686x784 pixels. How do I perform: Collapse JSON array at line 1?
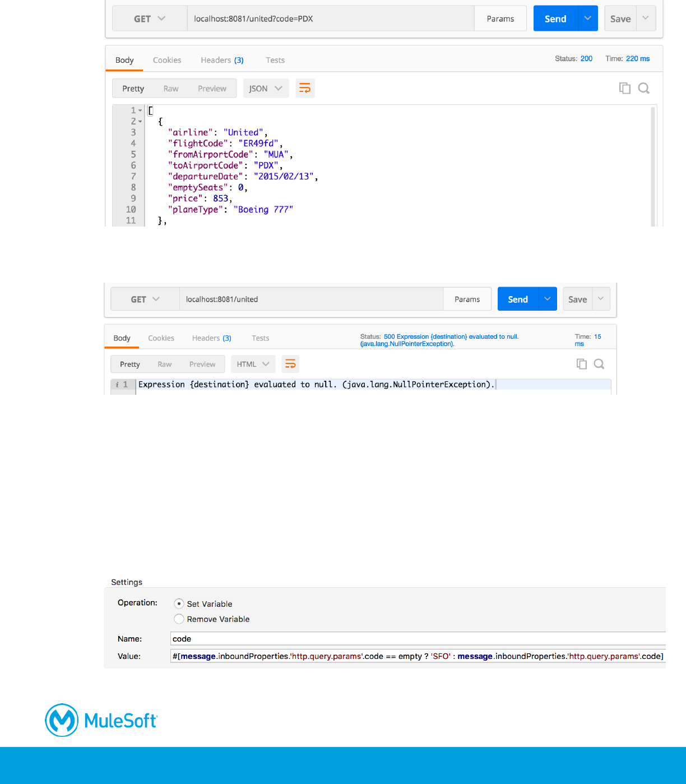[140, 110]
